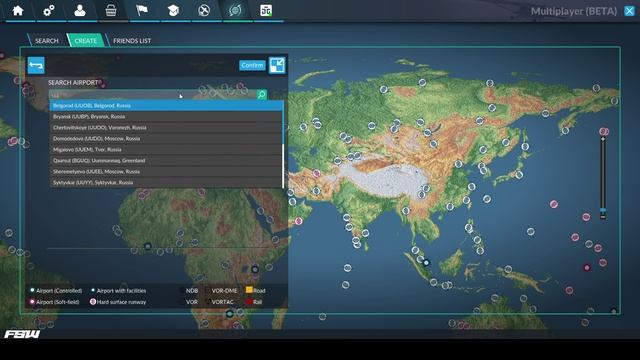Toggle Hard surface runway legend item
This screenshot has height=360, width=640.
118,302
